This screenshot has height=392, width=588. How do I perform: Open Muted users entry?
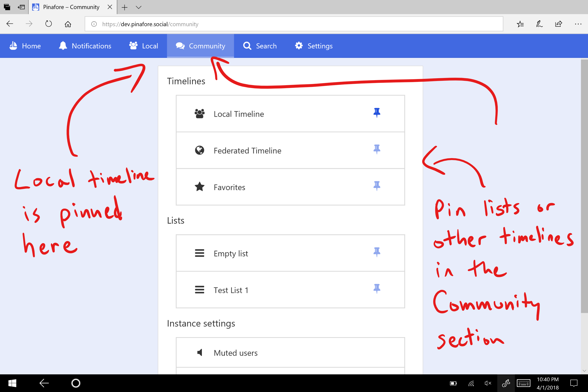click(x=235, y=353)
